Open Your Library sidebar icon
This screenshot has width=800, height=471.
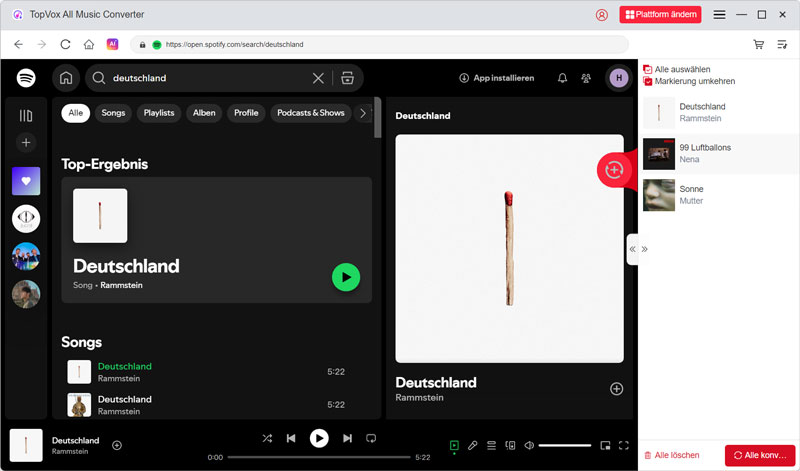26,115
